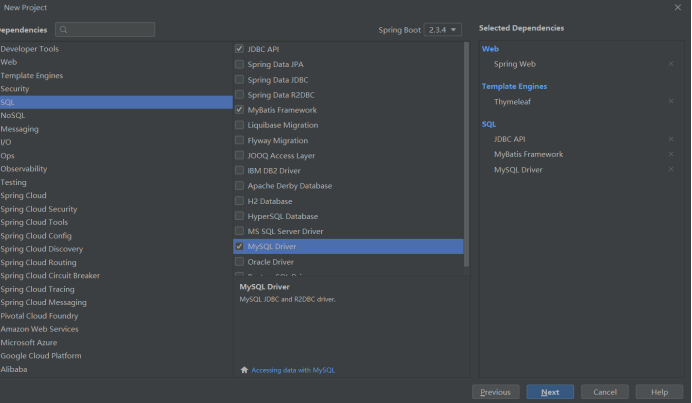Tick the Flyway Migration checkbox
Viewport: 692px width, 403px height.
tap(239, 140)
